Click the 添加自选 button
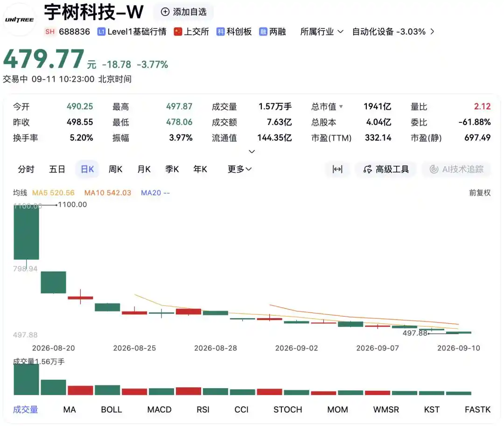Image resolution: width=504 pixels, height=426 pixels. coord(183,12)
